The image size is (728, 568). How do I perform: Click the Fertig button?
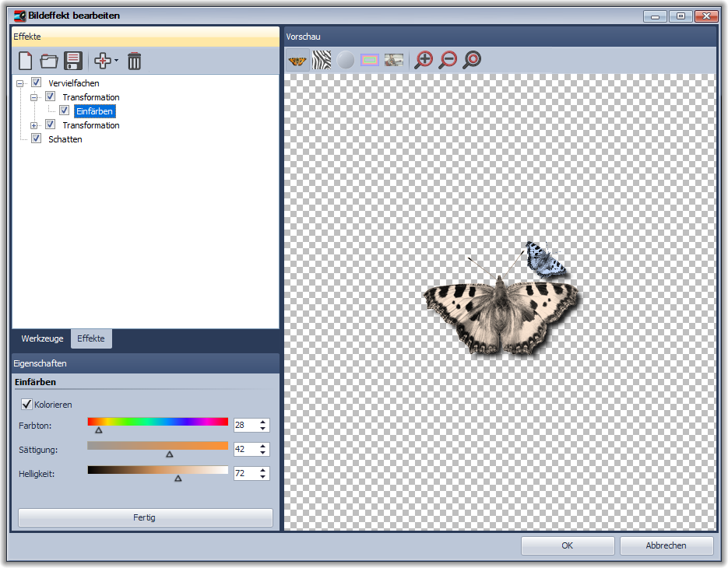tap(145, 517)
